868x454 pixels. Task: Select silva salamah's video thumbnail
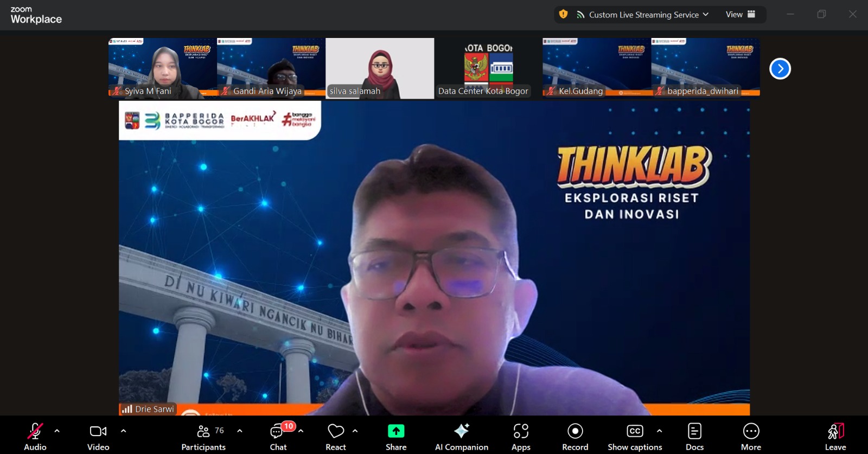coord(380,68)
